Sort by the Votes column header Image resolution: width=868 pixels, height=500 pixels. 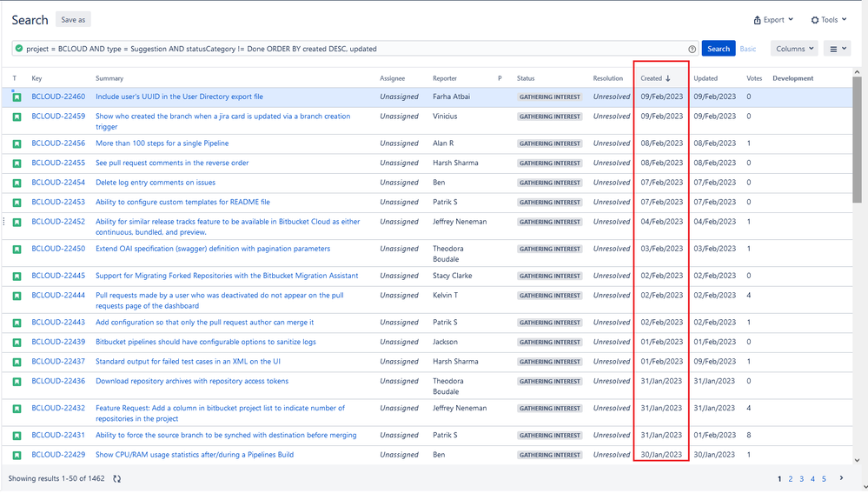754,78
